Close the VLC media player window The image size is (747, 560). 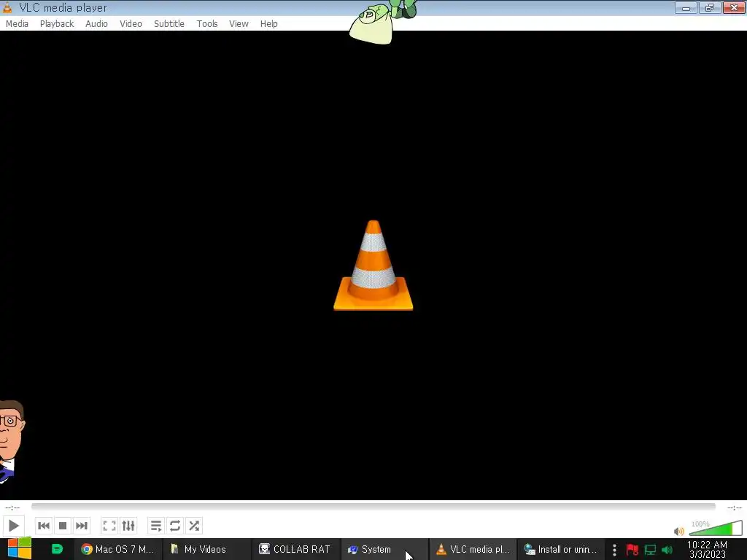[734, 7]
